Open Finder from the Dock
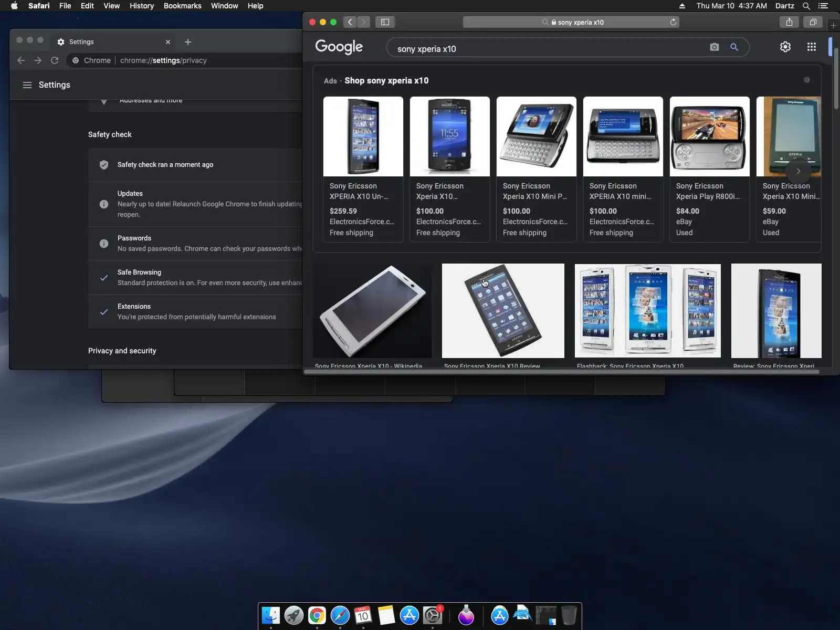This screenshot has height=630, width=840. [x=271, y=615]
